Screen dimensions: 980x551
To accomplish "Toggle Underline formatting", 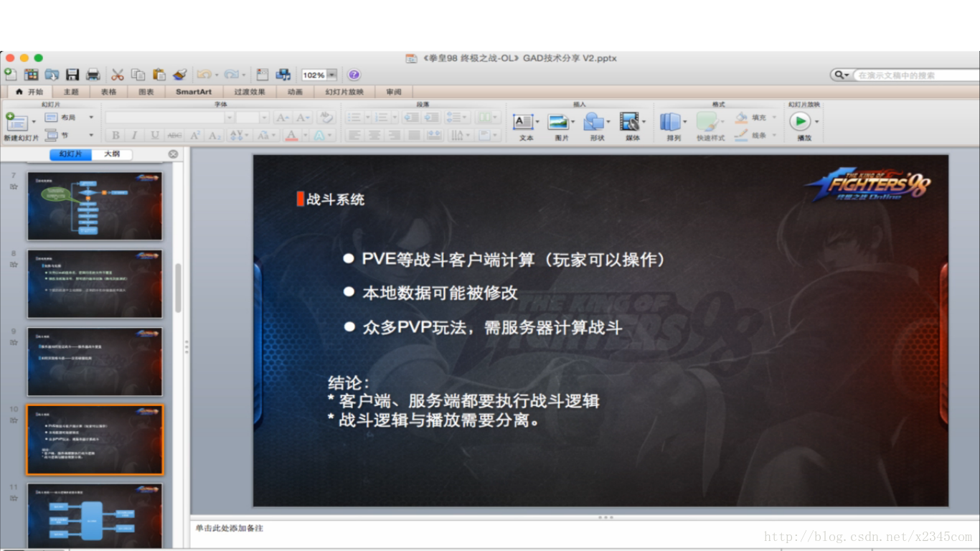I will click(154, 135).
